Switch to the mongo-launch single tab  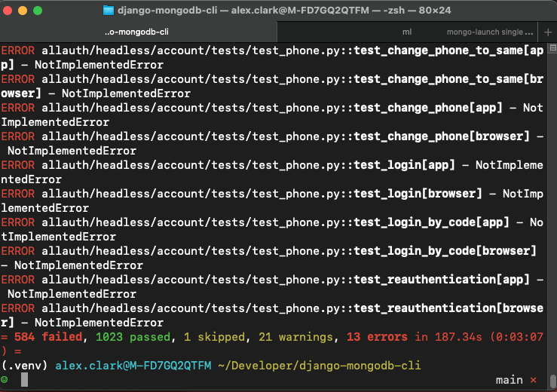(x=490, y=32)
